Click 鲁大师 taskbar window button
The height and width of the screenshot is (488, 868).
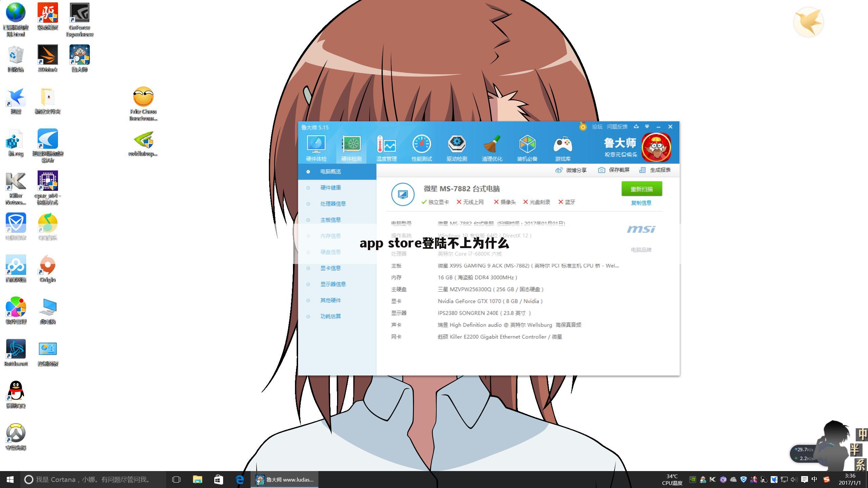(284, 480)
